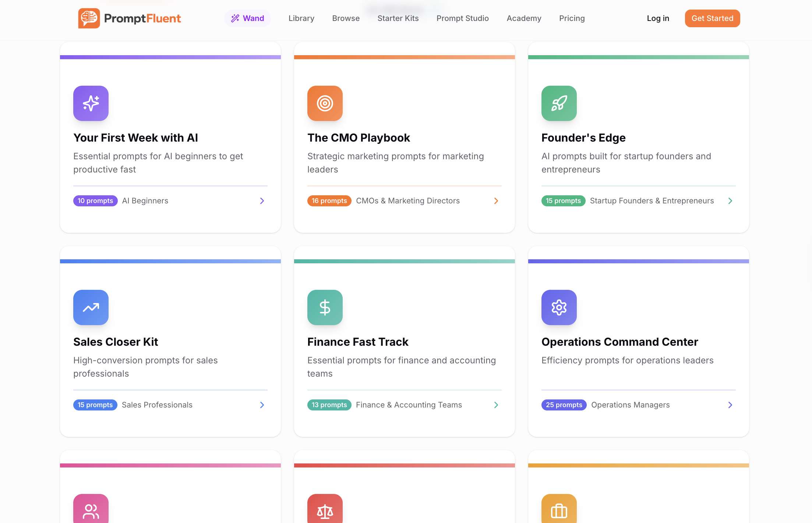Click the people icon on the pink card
This screenshot has width=812, height=523.
[x=91, y=510]
